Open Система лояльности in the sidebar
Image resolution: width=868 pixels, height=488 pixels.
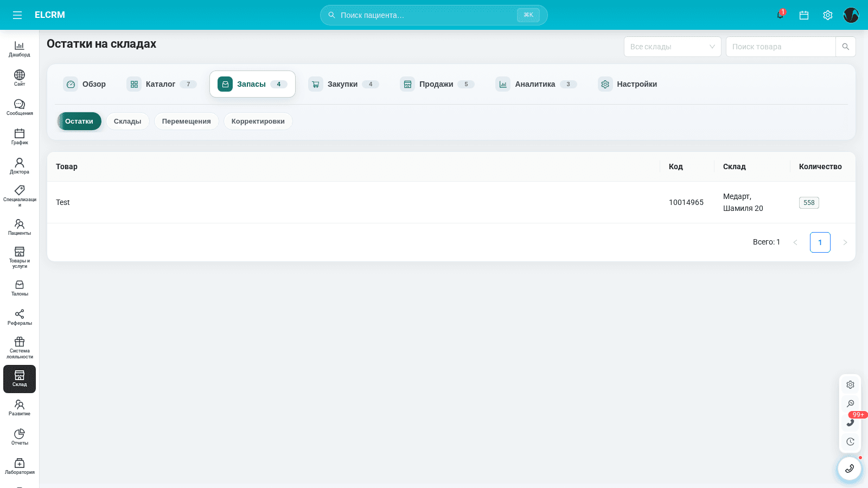click(20, 348)
